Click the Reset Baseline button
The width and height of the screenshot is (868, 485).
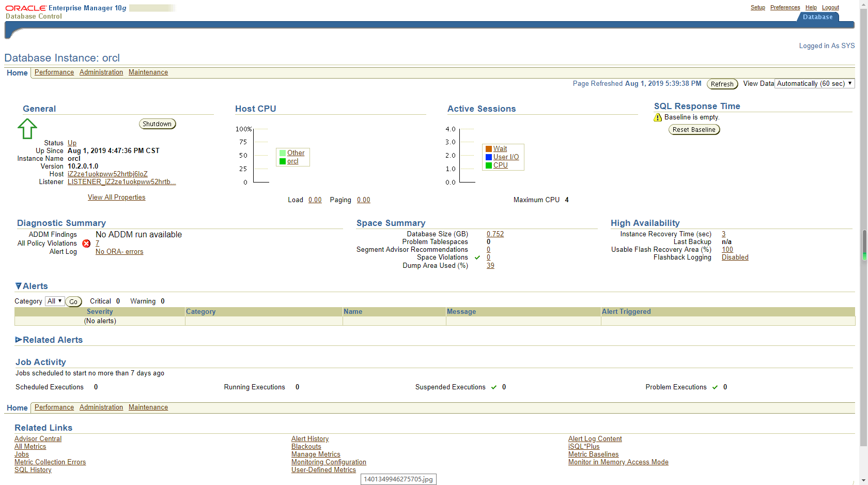(x=694, y=130)
